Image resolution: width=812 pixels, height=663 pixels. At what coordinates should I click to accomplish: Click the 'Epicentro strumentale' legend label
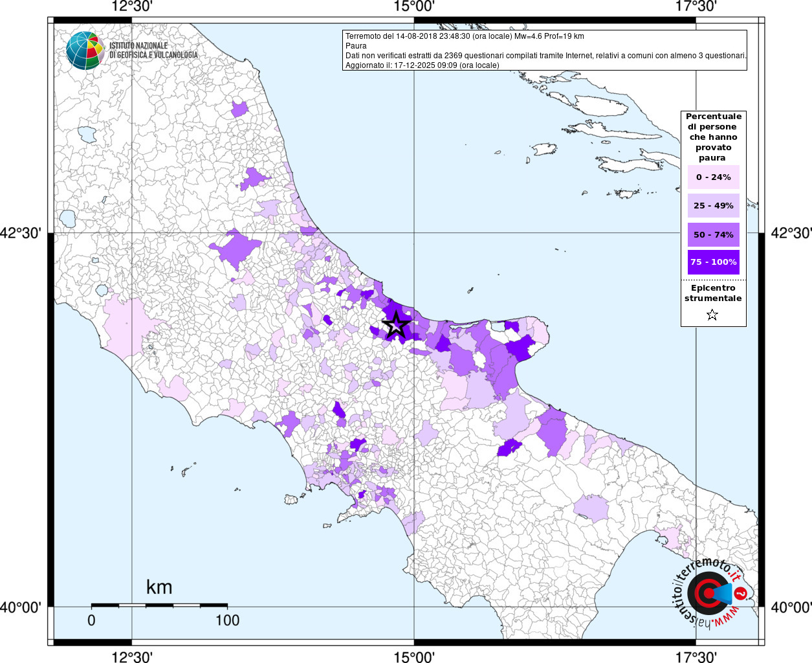[x=713, y=293]
